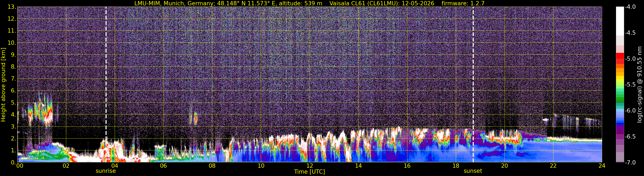Click the 'Time [UTC]' axis label

tap(310, 172)
